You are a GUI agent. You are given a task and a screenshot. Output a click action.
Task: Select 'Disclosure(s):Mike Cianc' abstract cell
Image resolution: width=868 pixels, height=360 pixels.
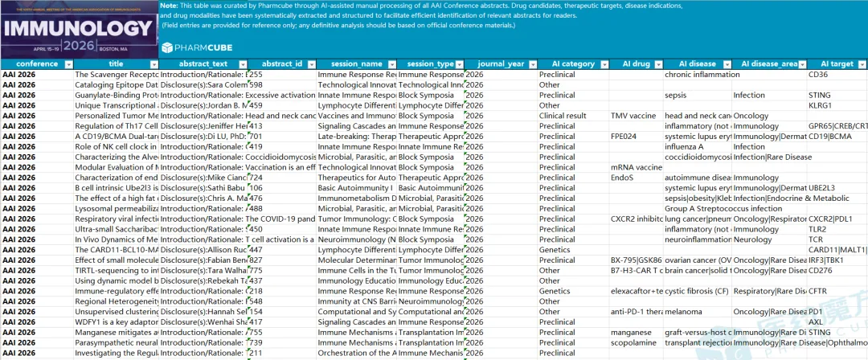pyautogui.click(x=203, y=178)
